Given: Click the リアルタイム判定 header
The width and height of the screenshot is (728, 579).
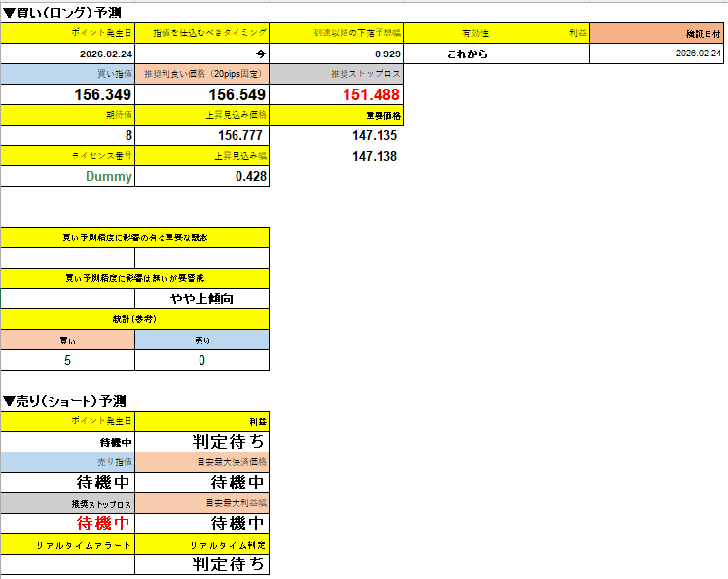Looking at the screenshot, I should click(x=202, y=544).
